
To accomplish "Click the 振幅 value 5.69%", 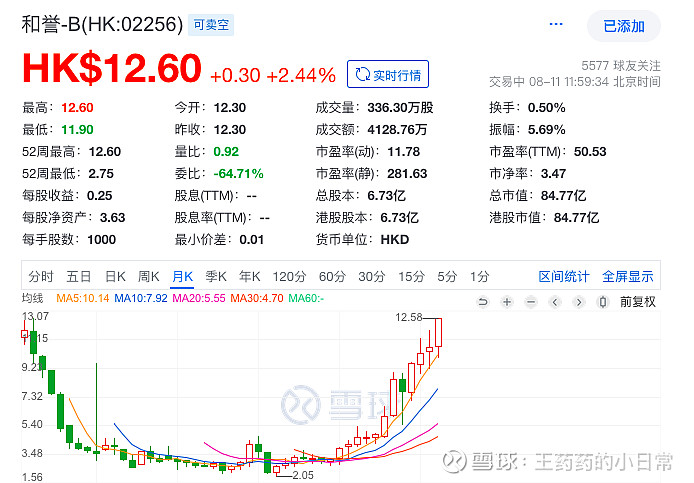I will coord(546,130).
